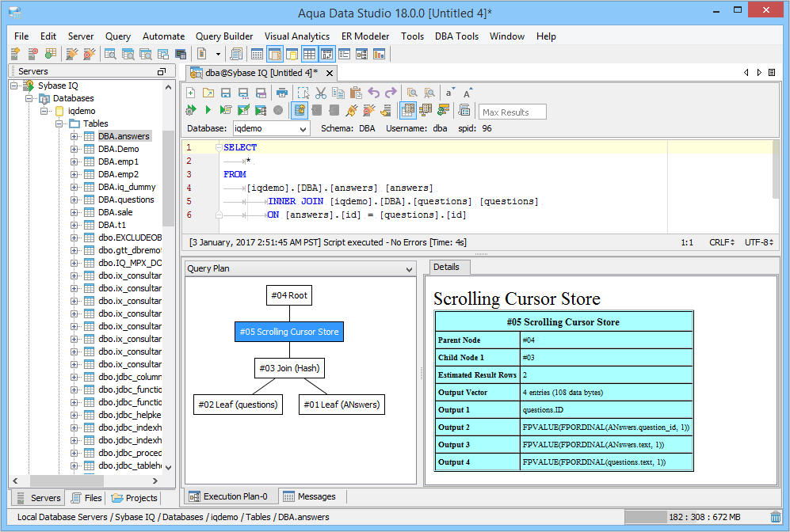Expand the DBA.answers table node

(x=74, y=136)
